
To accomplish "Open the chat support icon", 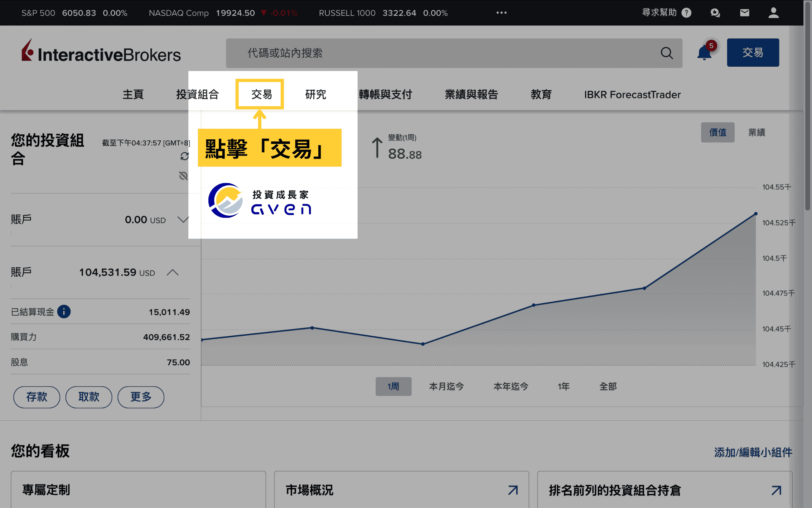I will pos(715,13).
